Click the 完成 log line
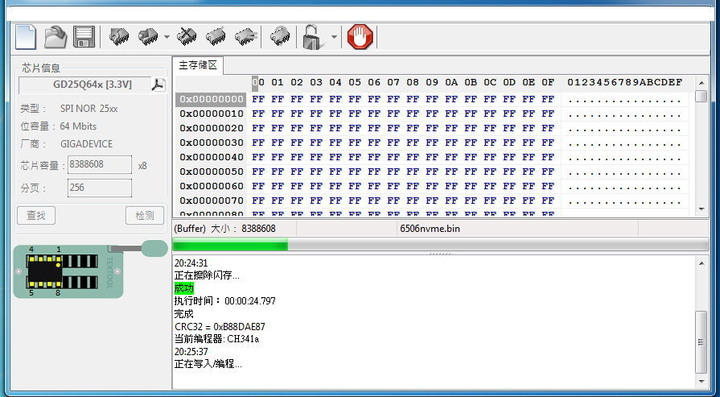 coord(184,314)
